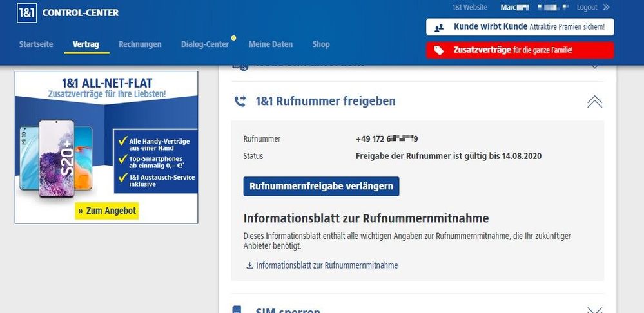Click the Rufnummer label

(262, 139)
